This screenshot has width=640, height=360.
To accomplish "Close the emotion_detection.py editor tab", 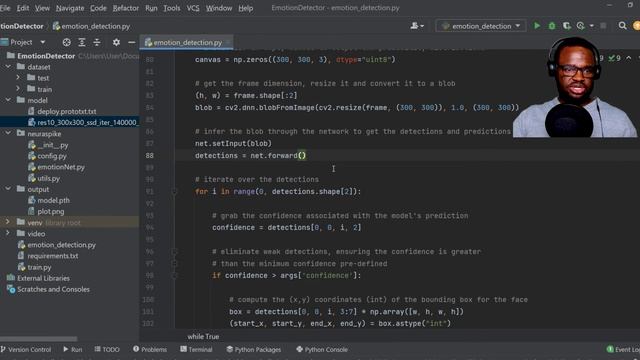I will (228, 42).
